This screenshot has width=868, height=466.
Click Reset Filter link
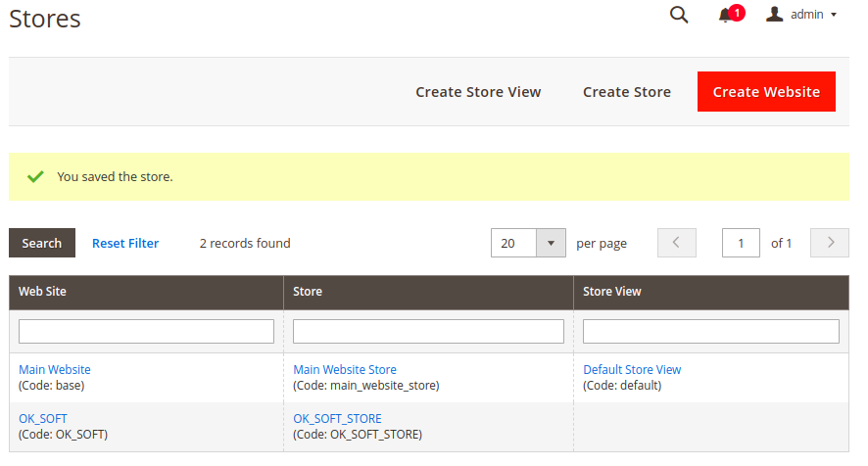coord(125,243)
